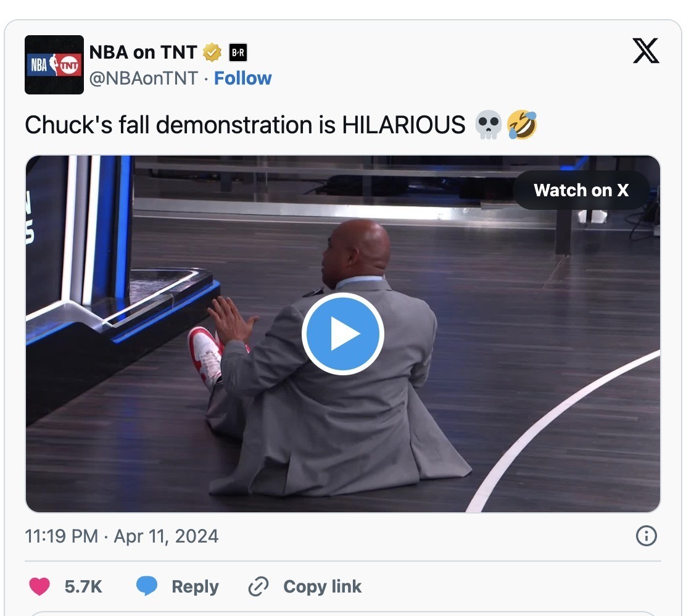Click the video thumbnail of man on floor

[342, 334]
